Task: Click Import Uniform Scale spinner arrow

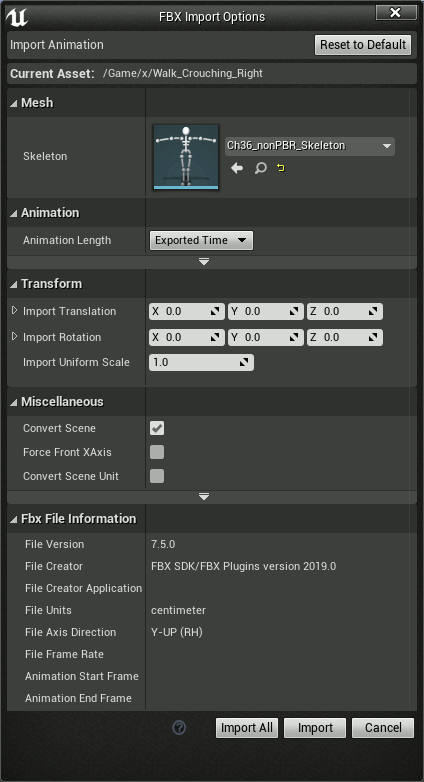Action: click(x=244, y=363)
